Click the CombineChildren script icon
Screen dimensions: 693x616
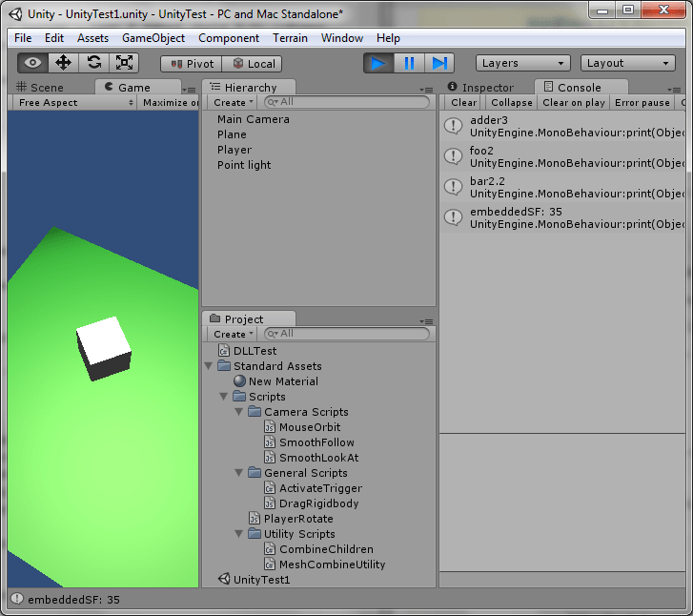[x=270, y=549]
